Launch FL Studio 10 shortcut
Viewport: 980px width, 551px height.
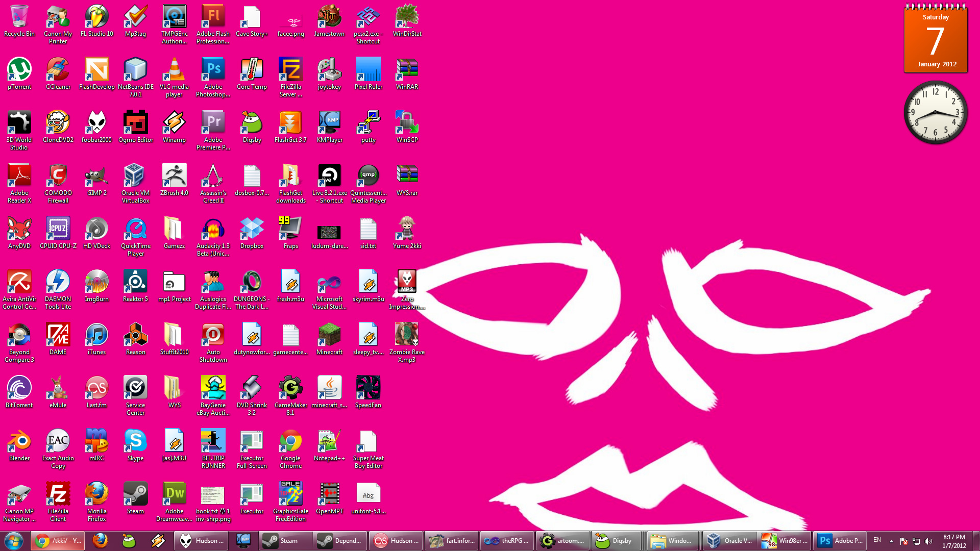(97, 21)
